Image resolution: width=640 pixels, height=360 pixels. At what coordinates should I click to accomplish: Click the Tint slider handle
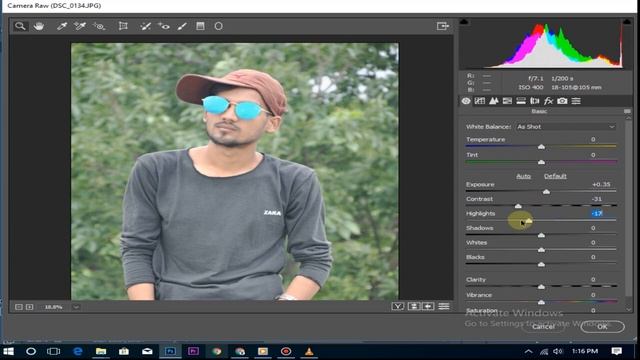[x=541, y=162]
